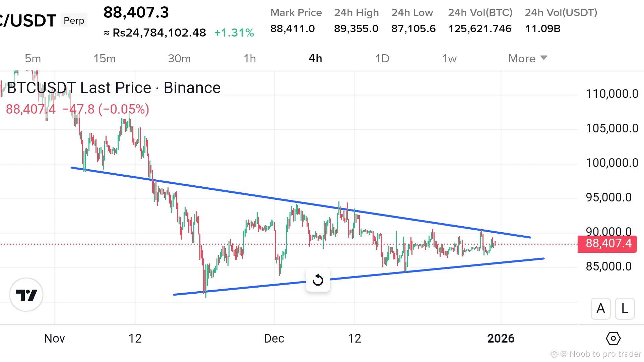This screenshot has height=362, width=644.
Task: Click the red 88,407.4 price axis label
Action: (x=607, y=244)
